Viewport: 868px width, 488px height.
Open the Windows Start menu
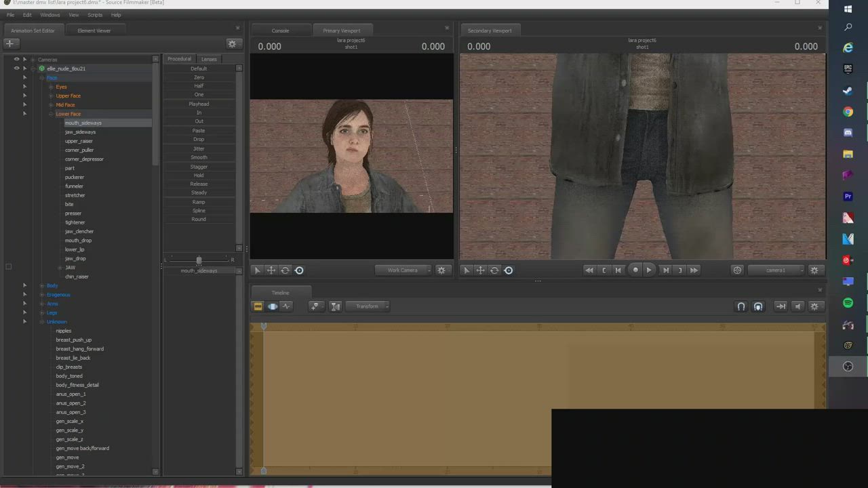pyautogui.click(x=848, y=9)
